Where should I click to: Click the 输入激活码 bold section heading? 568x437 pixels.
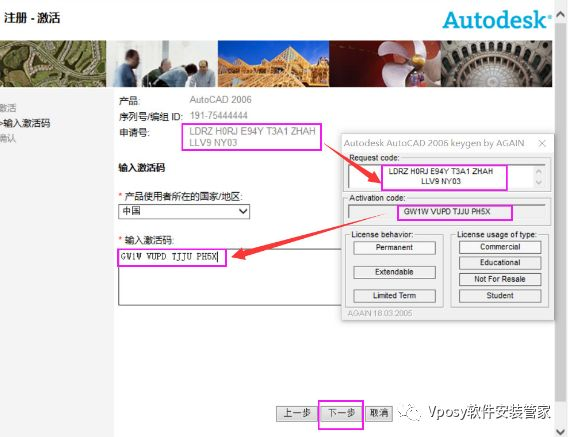[x=142, y=167]
